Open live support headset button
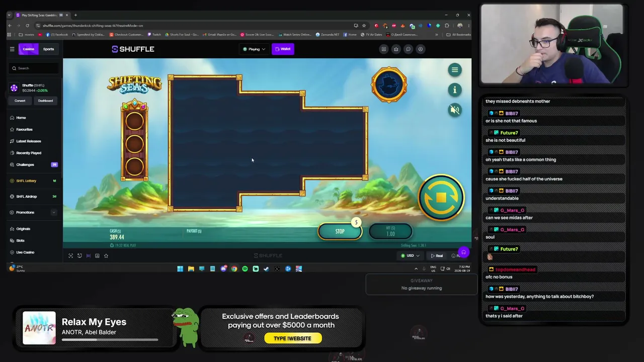This screenshot has width=644, height=362. point(463,252)
